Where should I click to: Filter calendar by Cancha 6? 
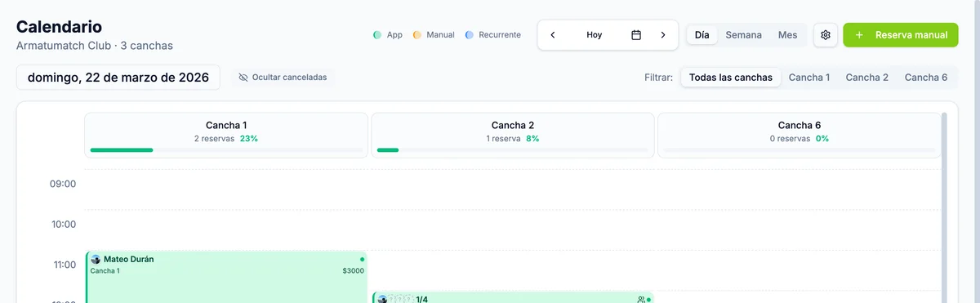(x=926, y=78)
